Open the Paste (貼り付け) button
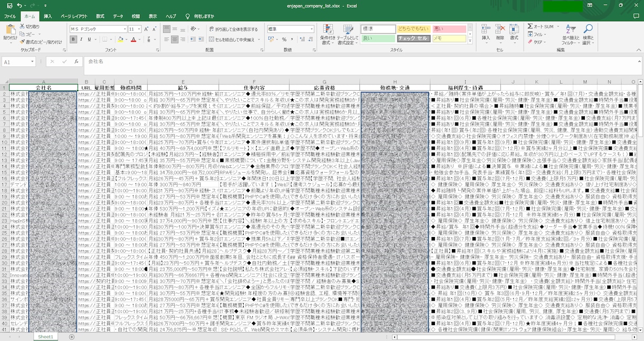Viewport: 644px width, 341px height. pyautogui.click(x=10, y=33)
